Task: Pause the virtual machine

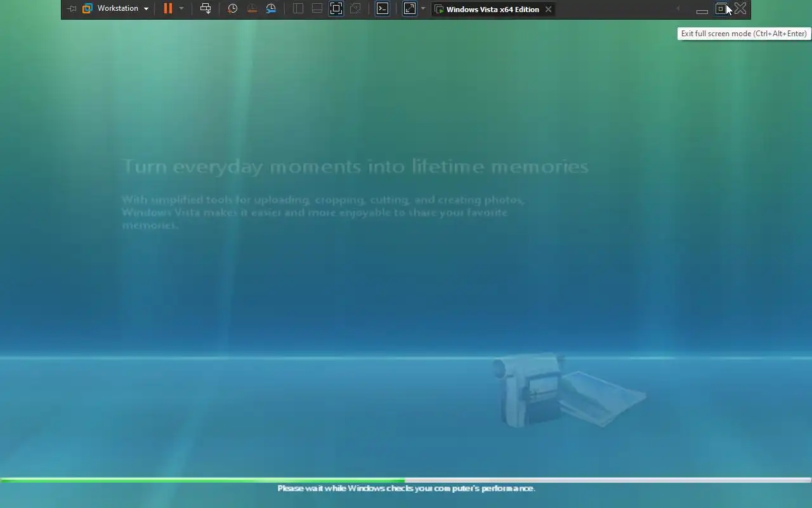Action: pyautogui.click(x=168, y=9)
